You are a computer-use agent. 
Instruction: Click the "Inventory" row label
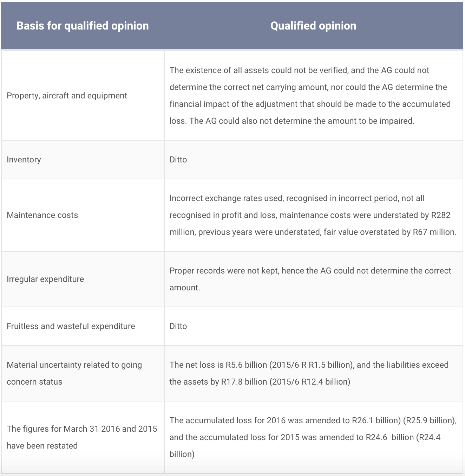pos(24,160)
